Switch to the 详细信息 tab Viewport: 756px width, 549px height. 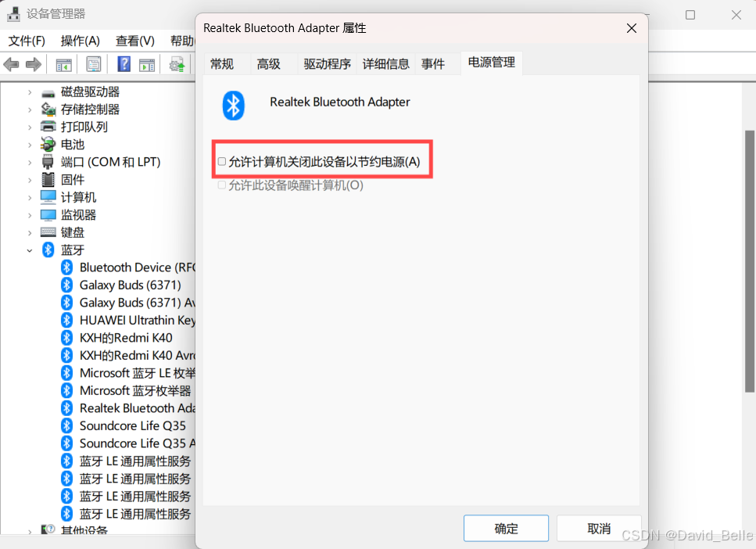[x=385, y=63]
